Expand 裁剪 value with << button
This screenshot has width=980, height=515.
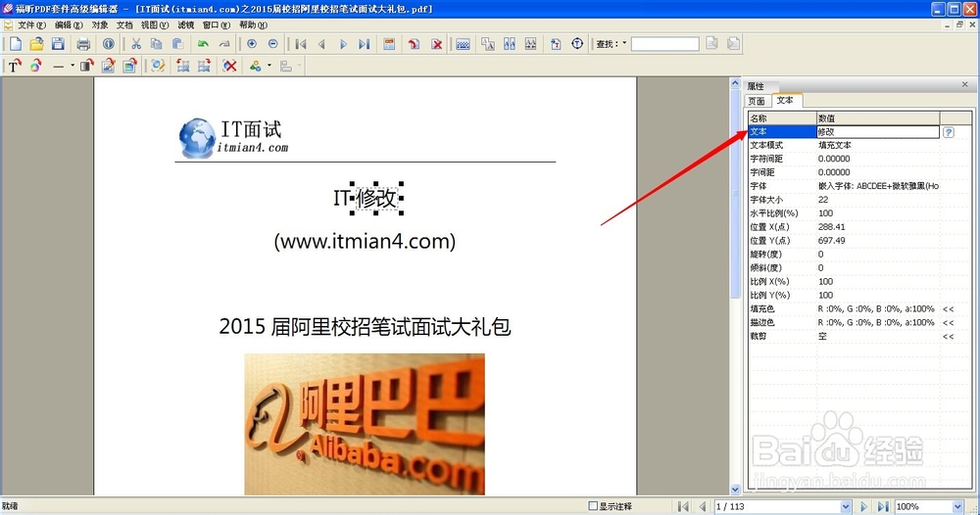(948, 337)
